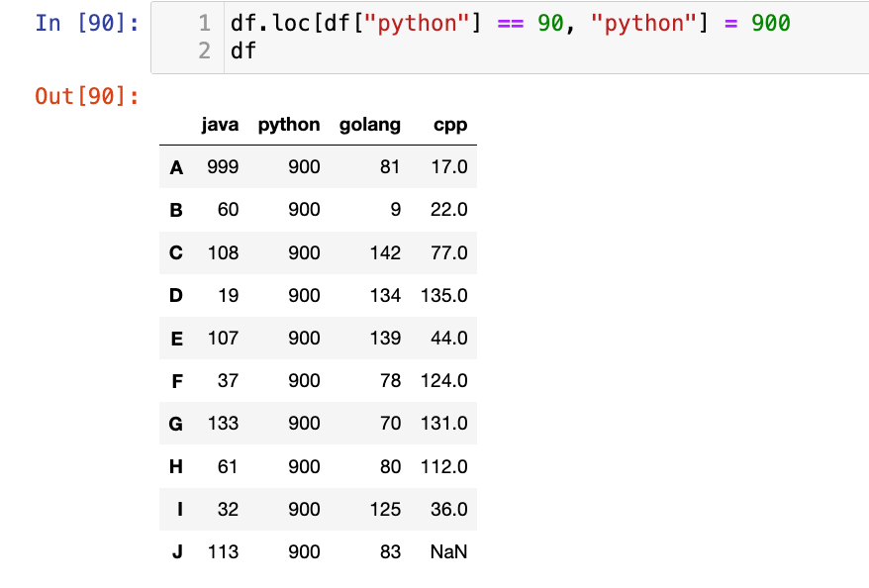
Task: Click the In [90] input prompt
Action: [x=87, y=22]
